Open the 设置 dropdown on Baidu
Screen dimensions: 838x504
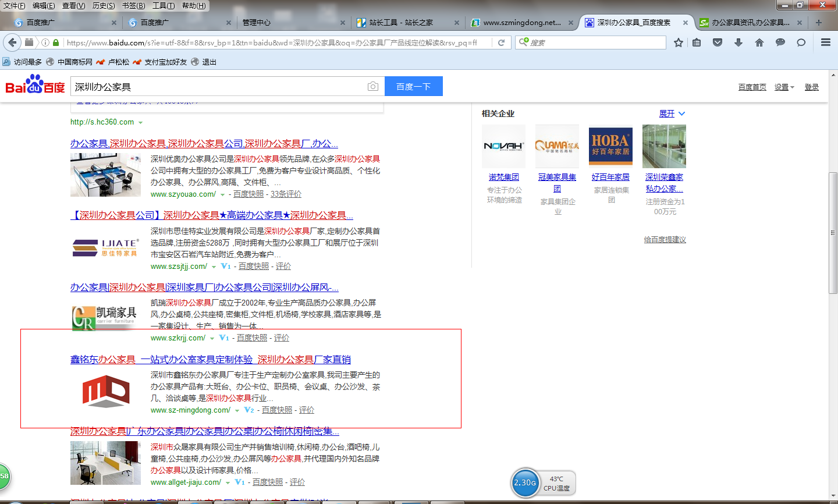(x=784, y=87)
